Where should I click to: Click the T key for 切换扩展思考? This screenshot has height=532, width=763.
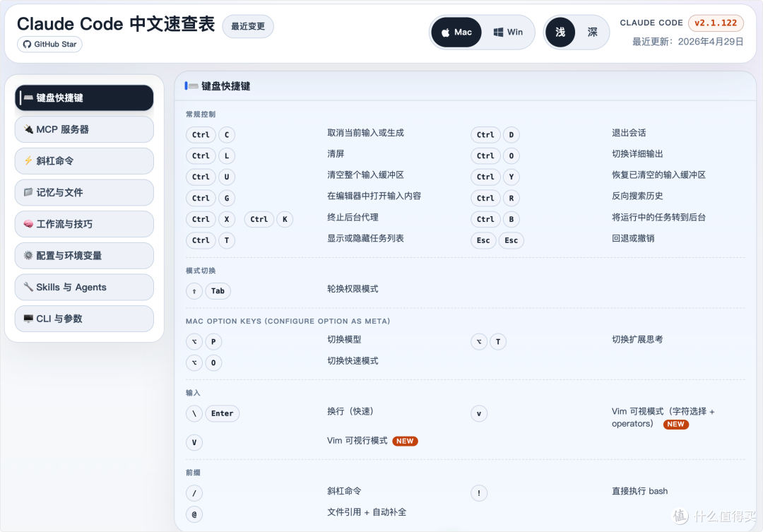click(498, 342)
